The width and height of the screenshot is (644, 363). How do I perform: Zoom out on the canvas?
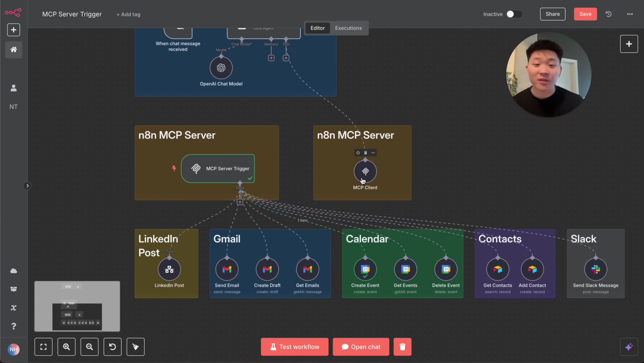89,347
